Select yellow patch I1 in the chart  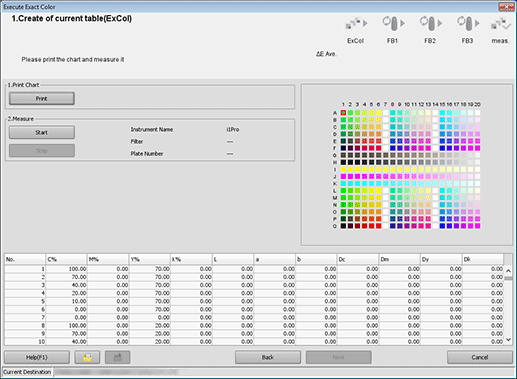(x=343, y=169)
